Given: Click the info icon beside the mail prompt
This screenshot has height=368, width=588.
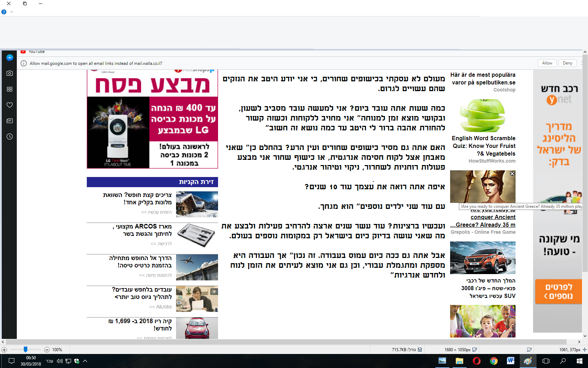Looking at the screenshot, I should tap(23, 63).
